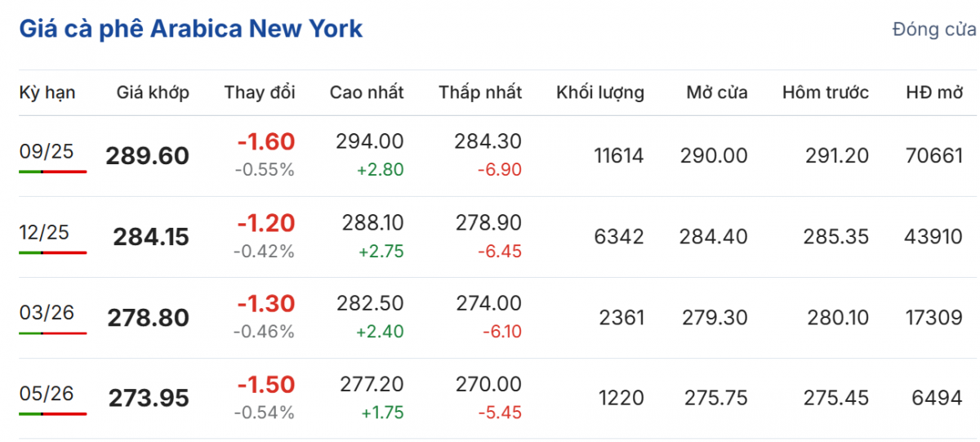The width and height of the screenshot is (980, 442).
Task: Click the 'Giá cà phê Arabica New York' title
Action: pos(190,29)
